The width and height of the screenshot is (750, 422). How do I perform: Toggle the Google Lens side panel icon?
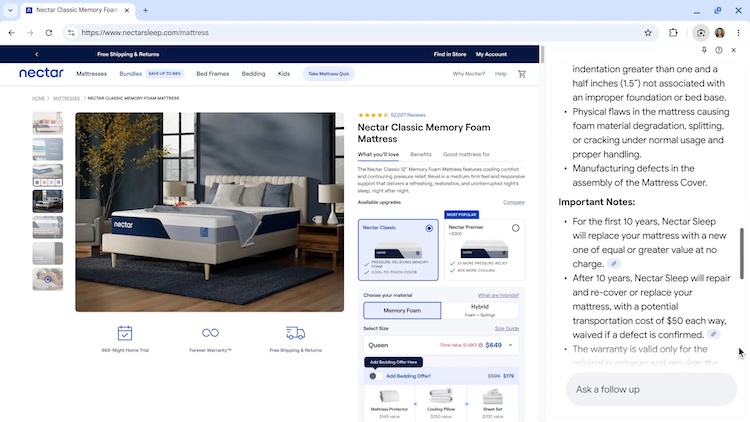701,33
